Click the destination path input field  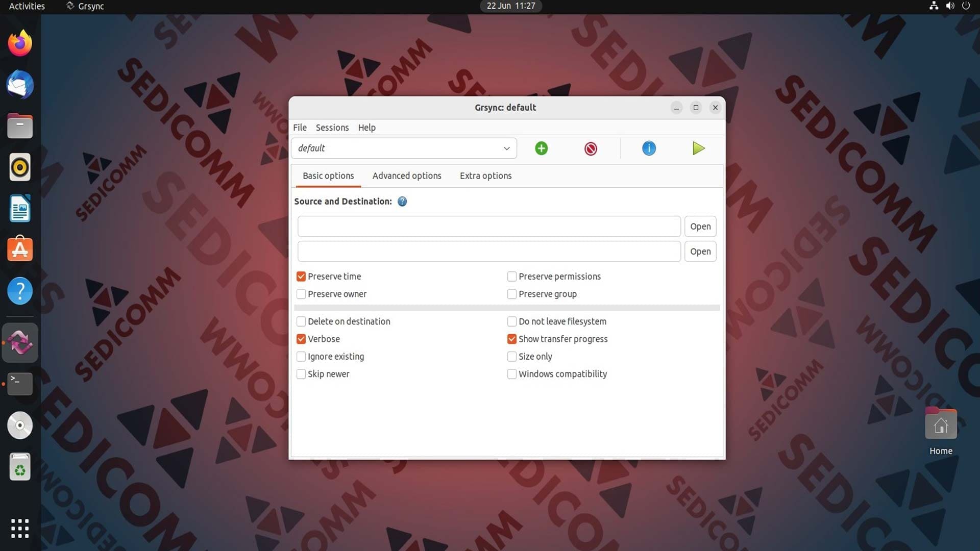pyautogui.click(x=489, y=252)
